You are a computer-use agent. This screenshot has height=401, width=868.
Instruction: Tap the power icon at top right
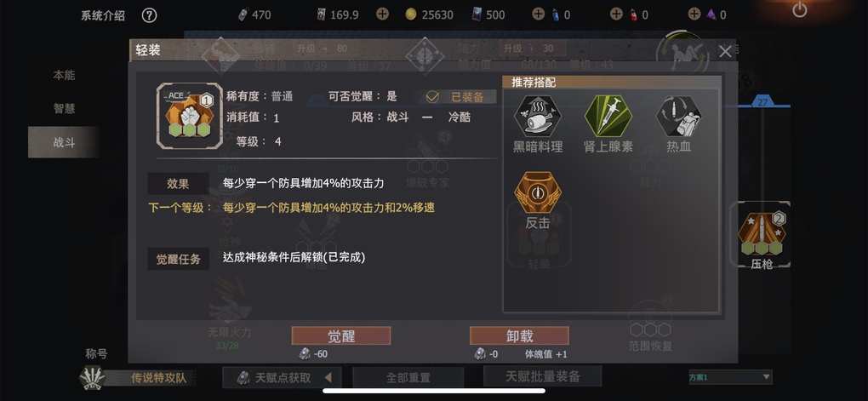800,9
